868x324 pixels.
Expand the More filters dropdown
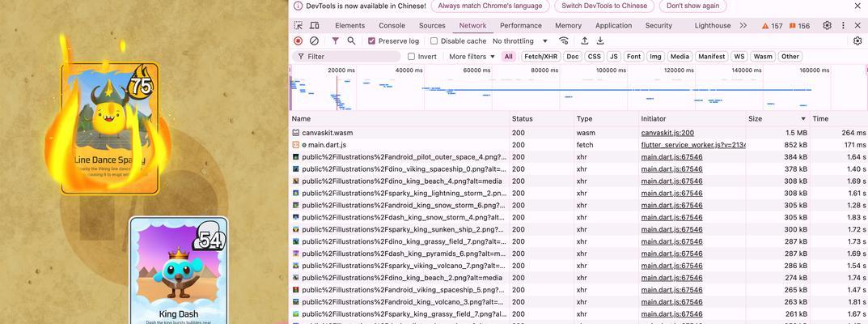tap(472, 57)
